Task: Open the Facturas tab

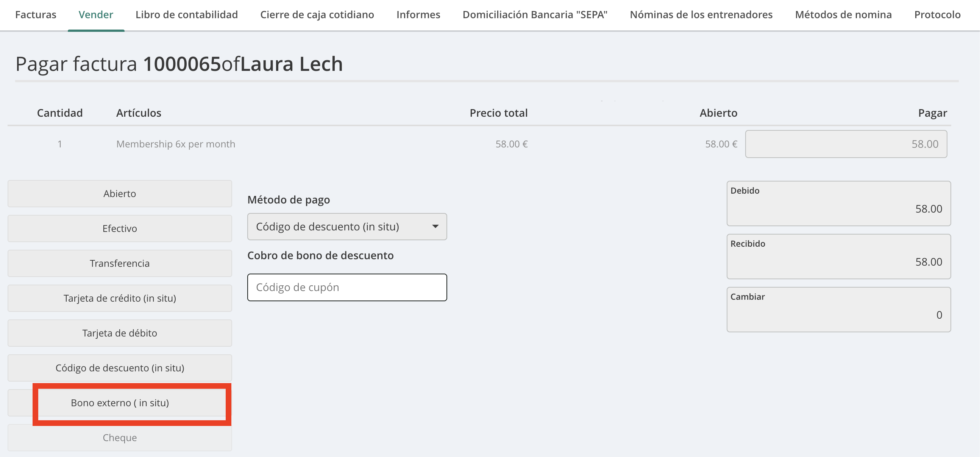Action: [x=36, y=14]
